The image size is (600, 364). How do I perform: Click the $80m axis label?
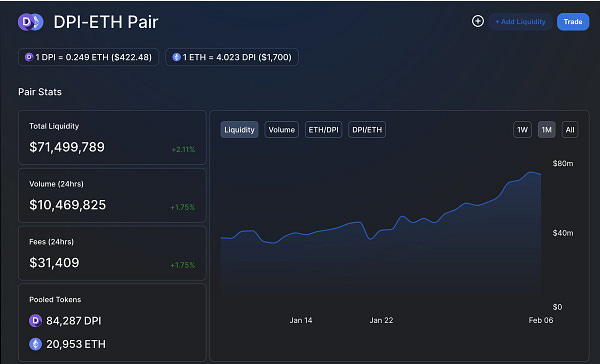[563, 163]
